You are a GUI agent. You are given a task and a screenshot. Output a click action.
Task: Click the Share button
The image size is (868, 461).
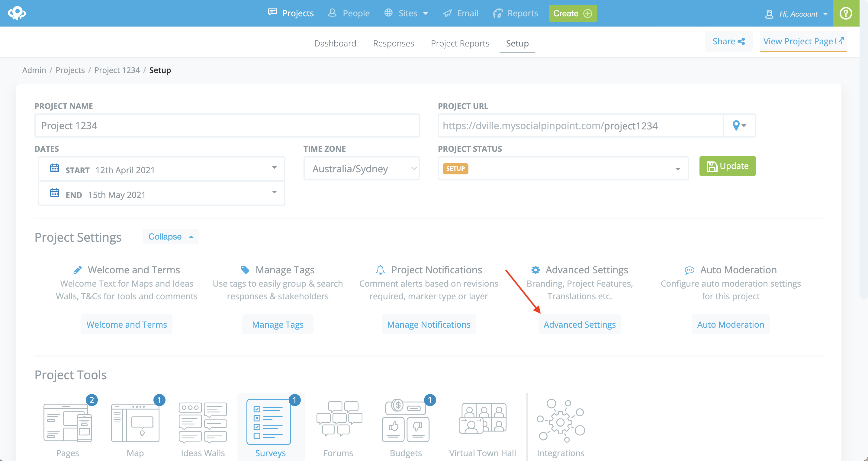(x=728, y=41)
